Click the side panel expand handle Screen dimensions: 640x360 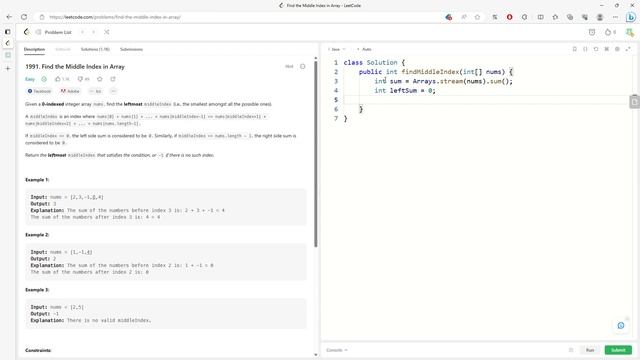634,101
